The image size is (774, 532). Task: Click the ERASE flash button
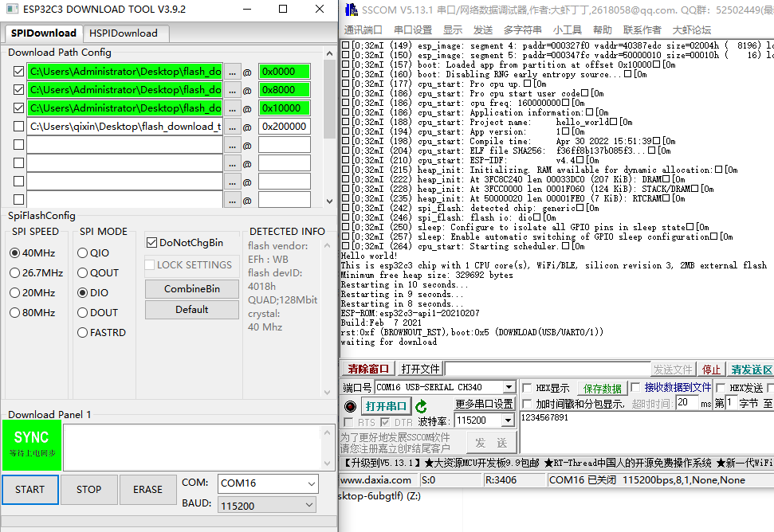pyautogui.click(x=147, y=490)
